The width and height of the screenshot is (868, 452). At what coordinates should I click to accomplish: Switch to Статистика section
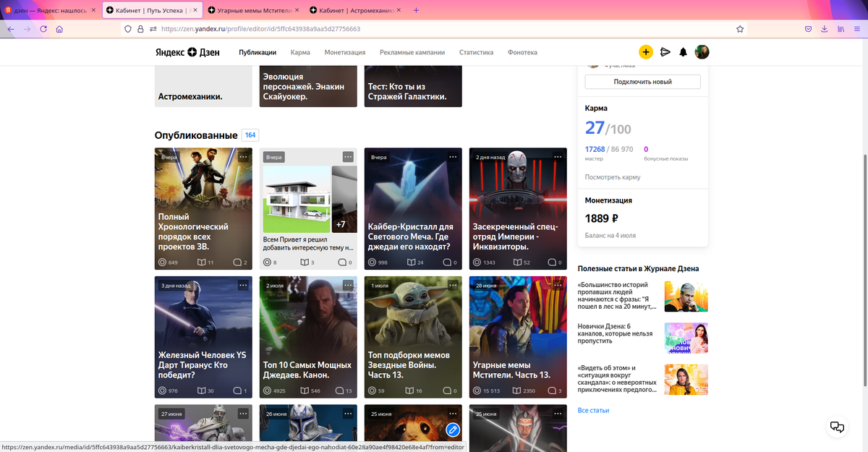tap(476, 52)
